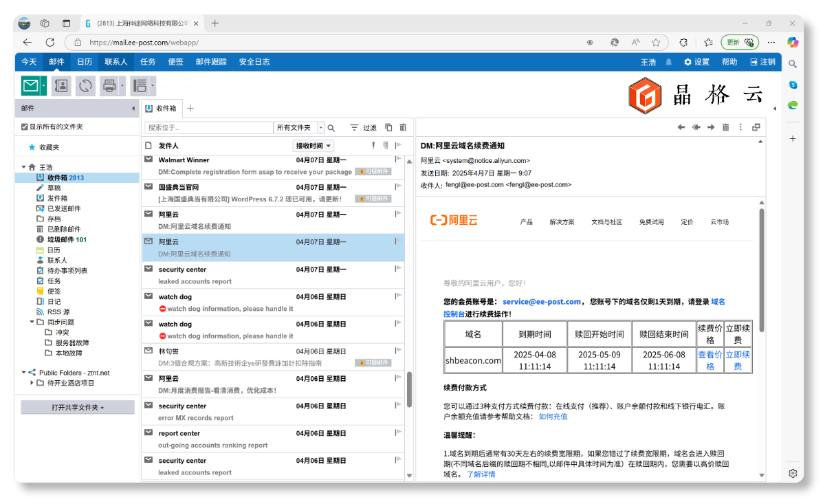Screen dimensions: 825x504
Task: Open Copilot in the Edge sidebar
Action: [x=793, y=42]
